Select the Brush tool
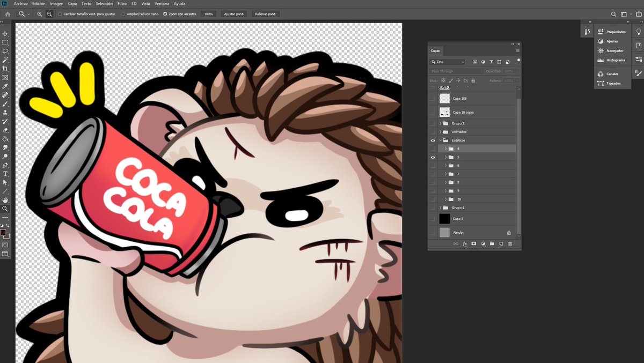The image size is (644, 363). click(5, 103)
